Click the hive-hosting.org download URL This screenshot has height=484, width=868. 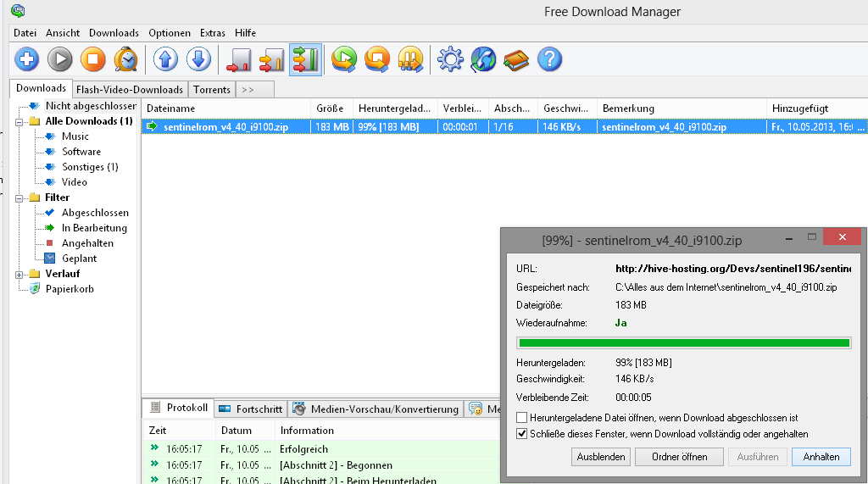(733, 269)
